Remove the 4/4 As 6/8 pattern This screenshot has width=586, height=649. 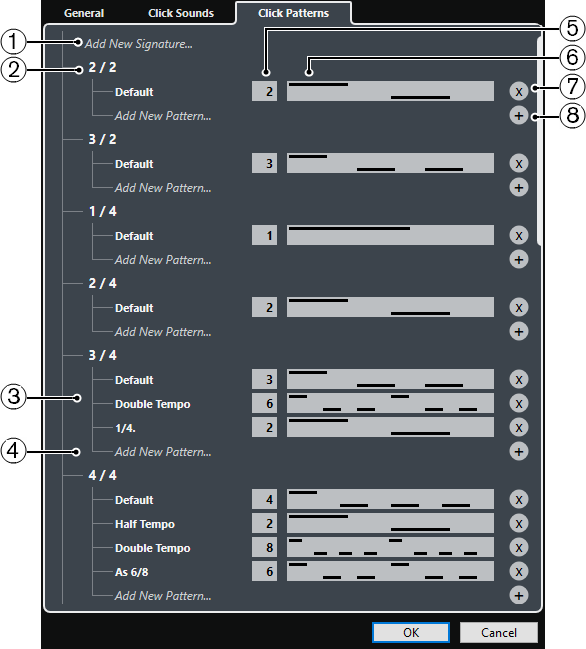point(519,572)
